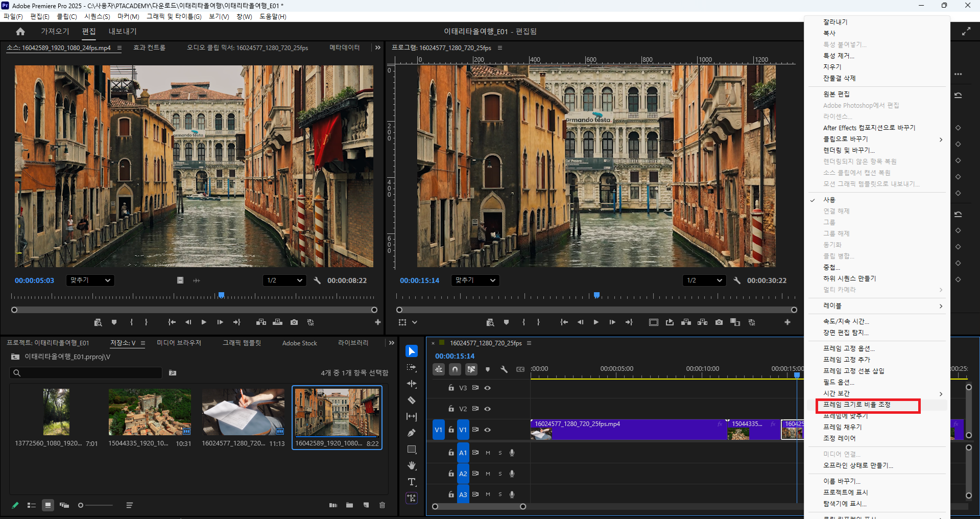Select the Rectangle tool
Screen dimensions: 980x519
point(412,450)
